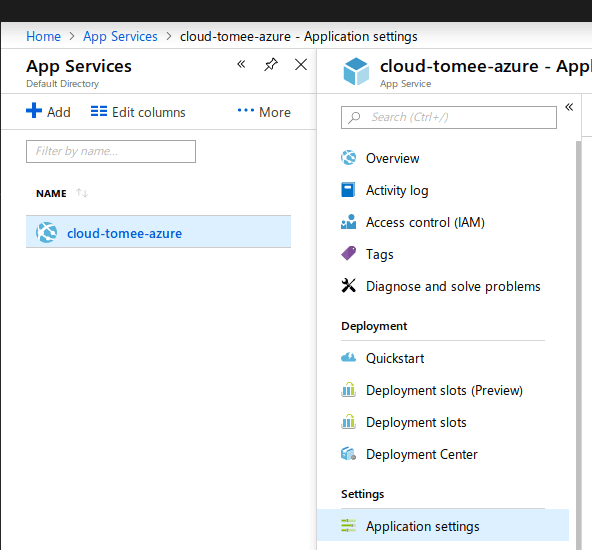Click Deployment slots (Preview) icon
The width and height of the screenshot is (592, 550).
pos(348,390)
